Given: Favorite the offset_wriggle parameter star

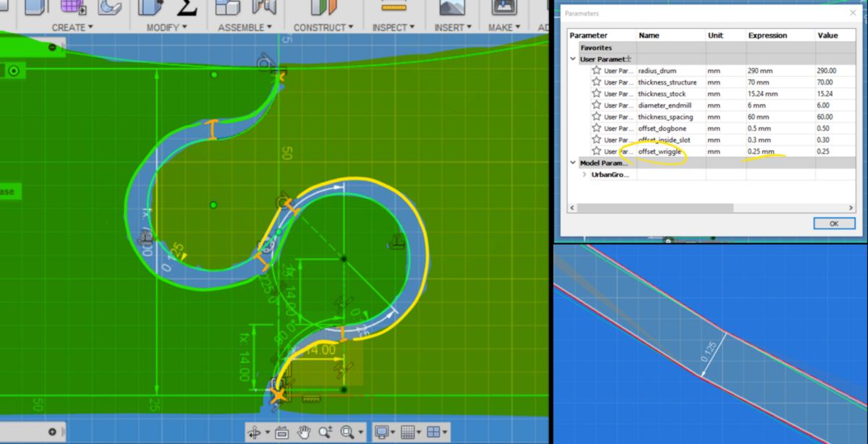Looking at the screenshot, I should point(597,151).
